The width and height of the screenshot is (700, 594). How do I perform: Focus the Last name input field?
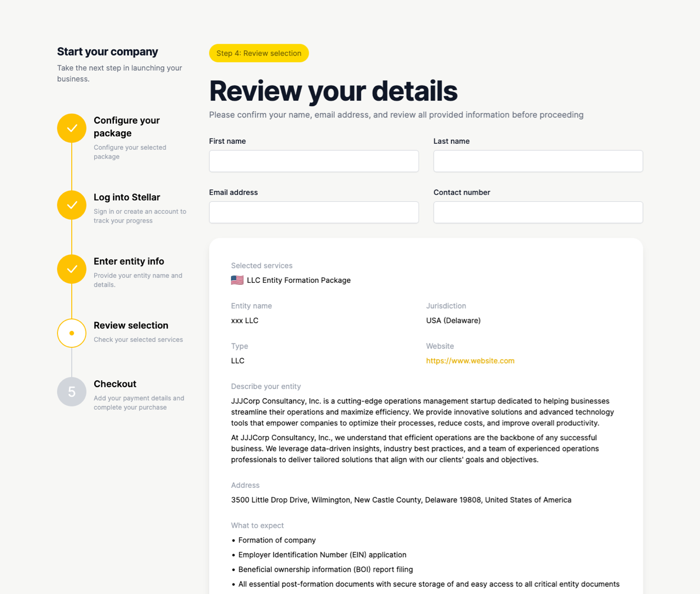[x=538, y=161]
